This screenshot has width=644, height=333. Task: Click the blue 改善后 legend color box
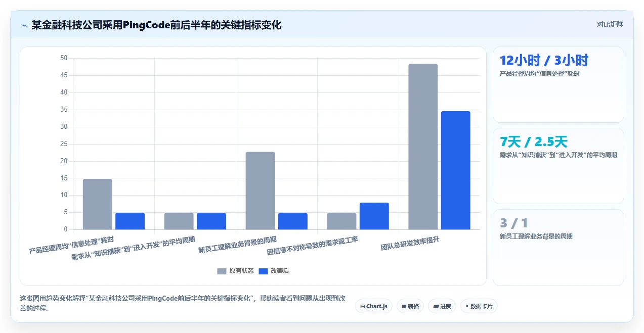[x=263, y=271]
